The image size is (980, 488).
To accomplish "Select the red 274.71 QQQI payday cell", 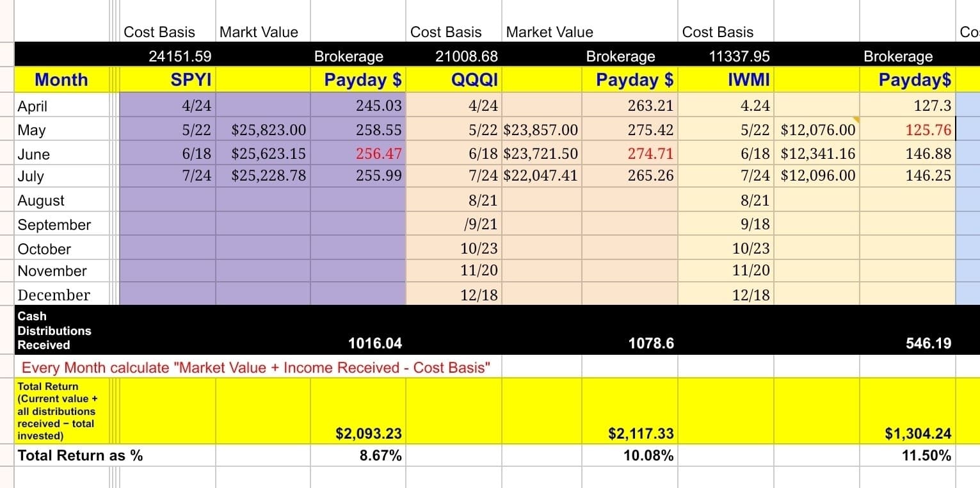I will click(x=630, y=154).
